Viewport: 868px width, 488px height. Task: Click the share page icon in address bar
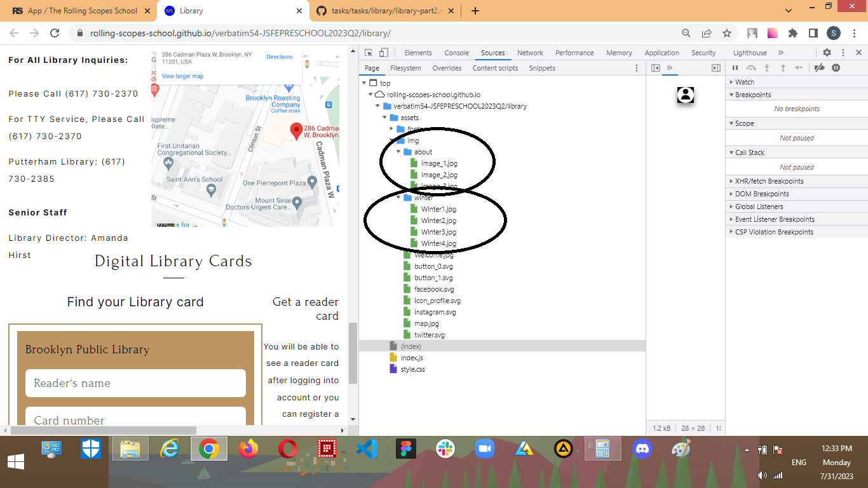click(707, 33)
